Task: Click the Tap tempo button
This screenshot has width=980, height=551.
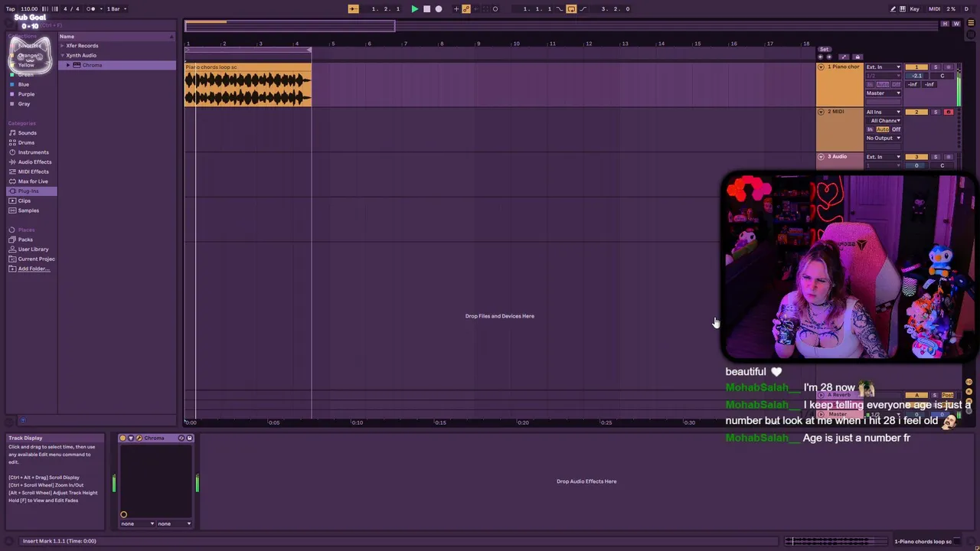Action: [x=11, y=8]
